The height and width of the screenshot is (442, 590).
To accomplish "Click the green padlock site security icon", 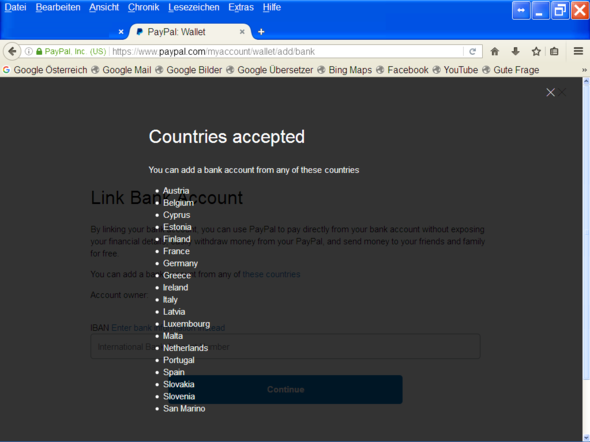I will (39, 52).
